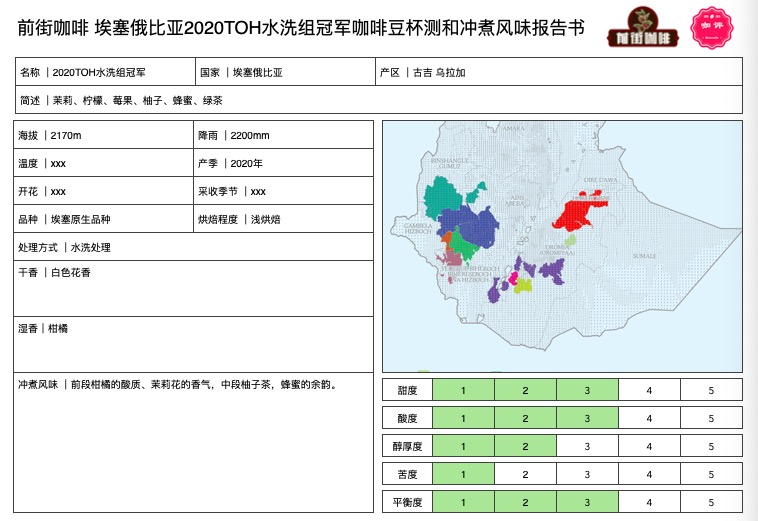Select rating 4 in the 平衡度 row
This screenshot has width=758, height=521.
(649, 502)
